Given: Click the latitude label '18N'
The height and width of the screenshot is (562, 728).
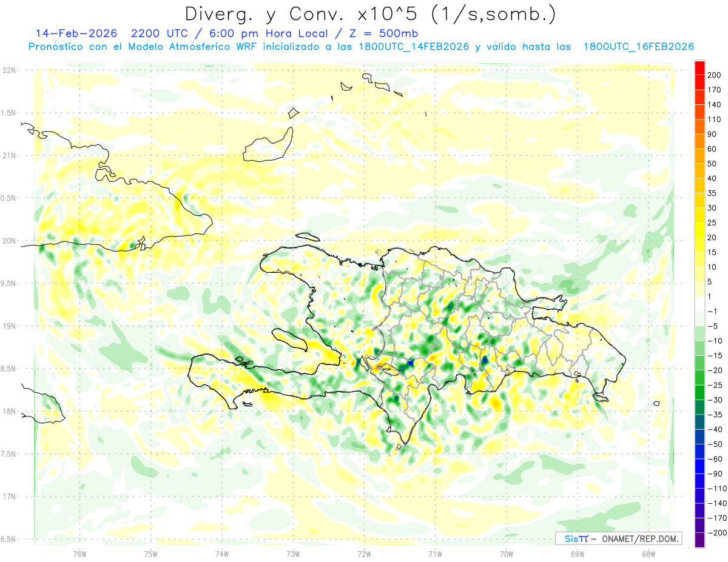Looking at the screenshot, I should (x=10, y=411).
